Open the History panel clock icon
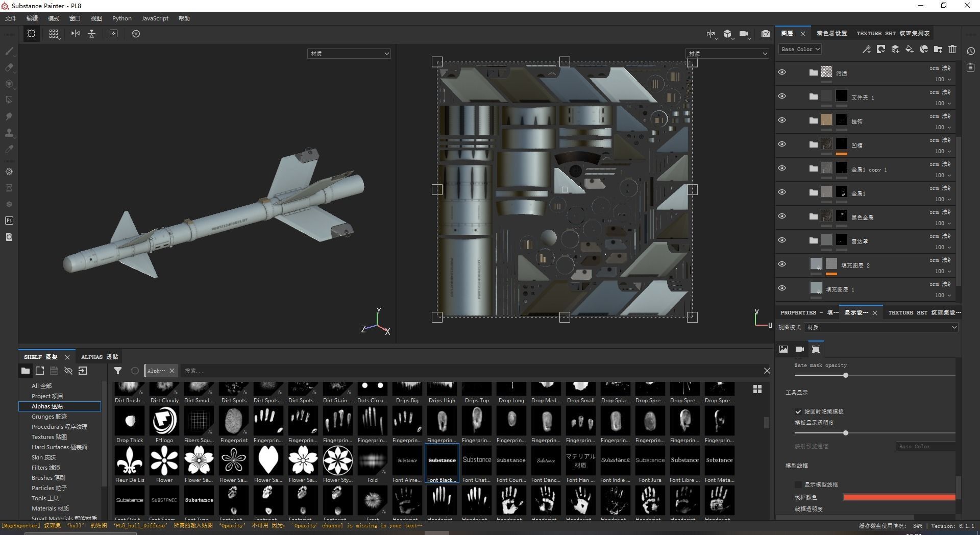 (x=971, y=51)
